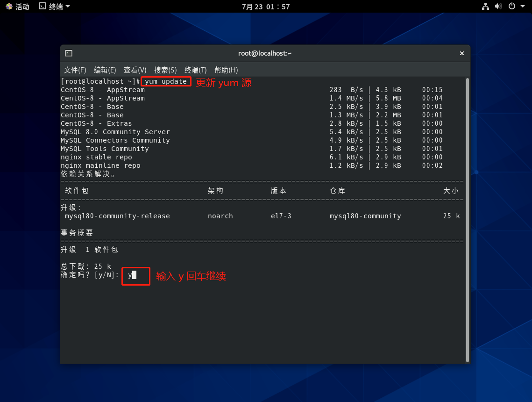
Task: Click the wired network status icon
Action: [x=485, y=7]
